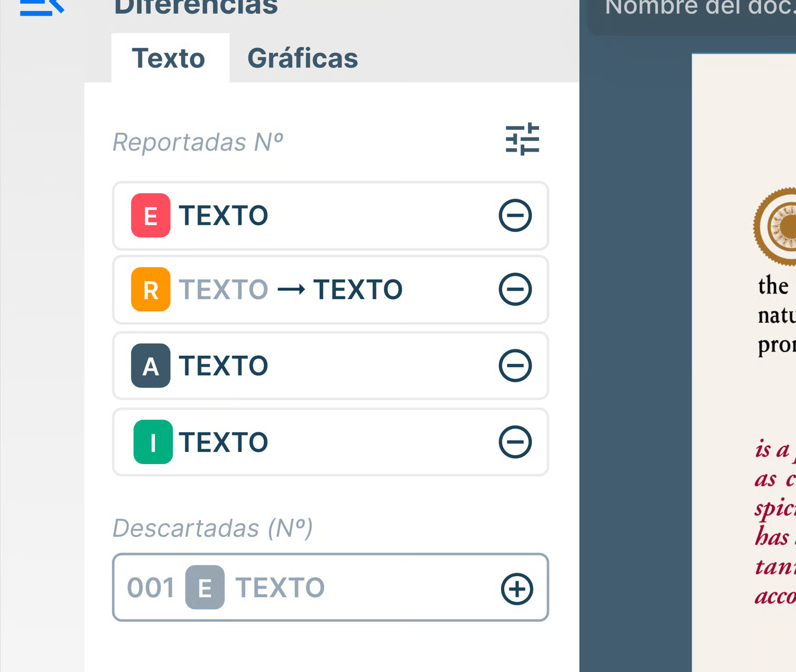Click the Descartadas (Nº) section label
This screenshot has height=672, width=796.
click(x=213, y=528)
